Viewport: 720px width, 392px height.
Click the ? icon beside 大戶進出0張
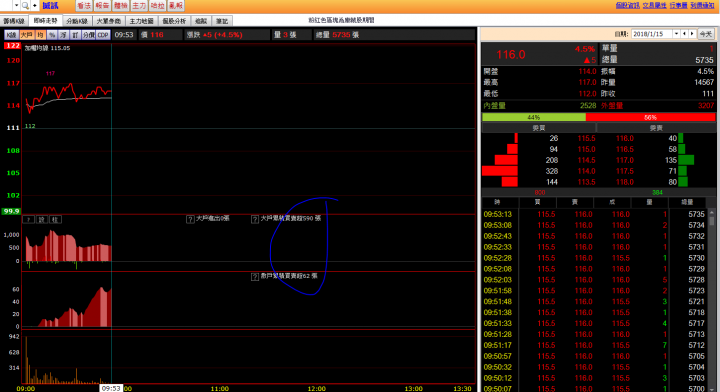190,219
